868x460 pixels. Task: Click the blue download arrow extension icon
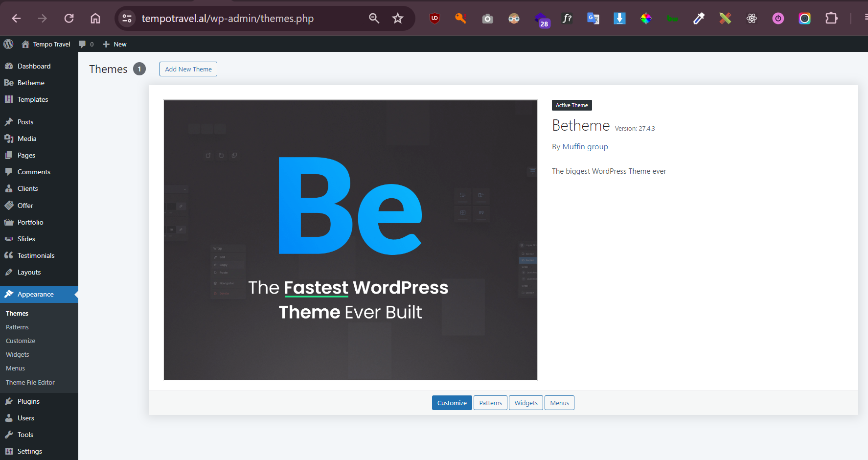pyautogui.click(x=619, y=19)
